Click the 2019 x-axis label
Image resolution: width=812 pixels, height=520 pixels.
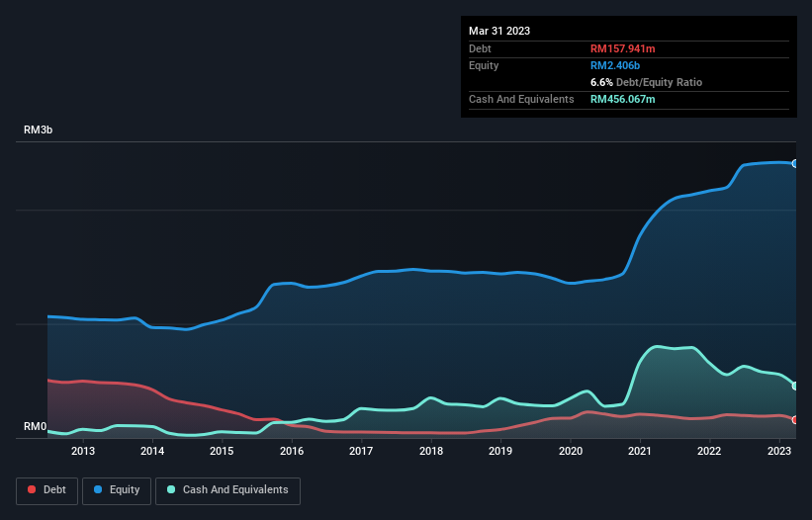(x=500, y=451)
